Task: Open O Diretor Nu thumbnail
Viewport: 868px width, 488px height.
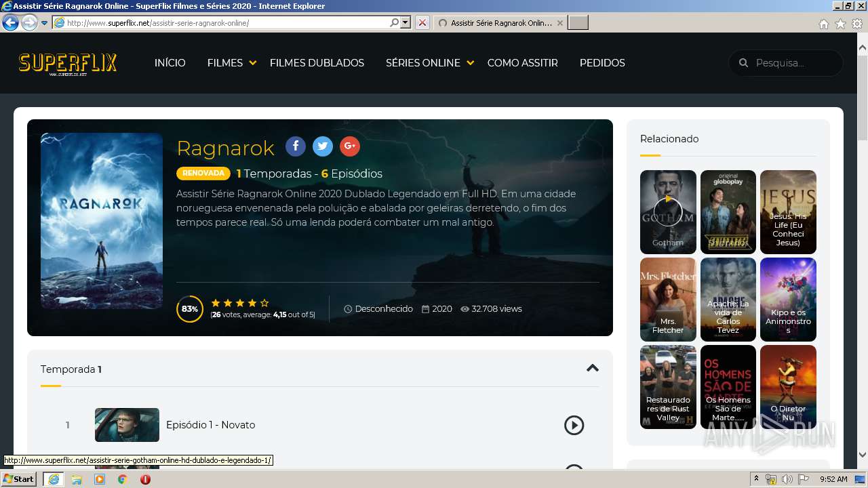Action: tap(788, 387)
